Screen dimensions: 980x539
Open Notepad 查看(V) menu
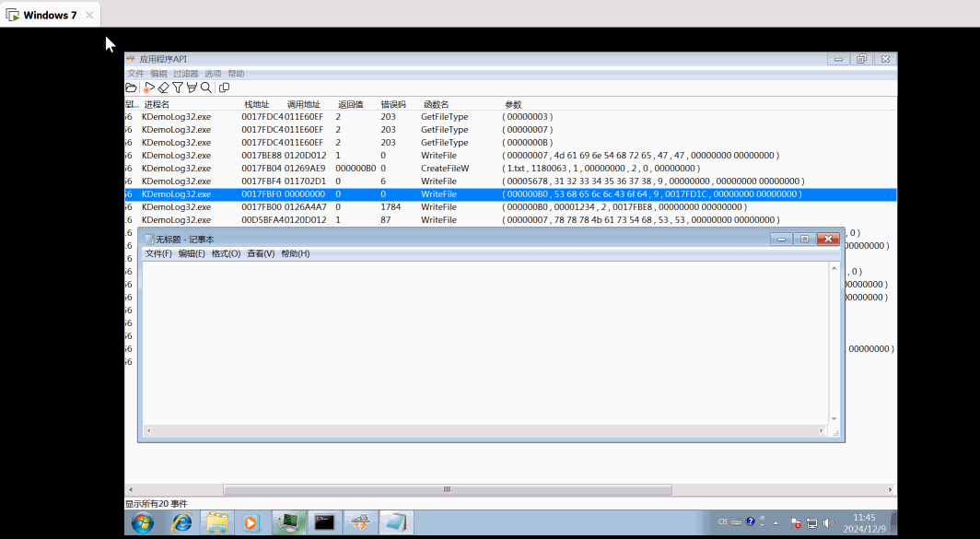click(x=261, y=253)
